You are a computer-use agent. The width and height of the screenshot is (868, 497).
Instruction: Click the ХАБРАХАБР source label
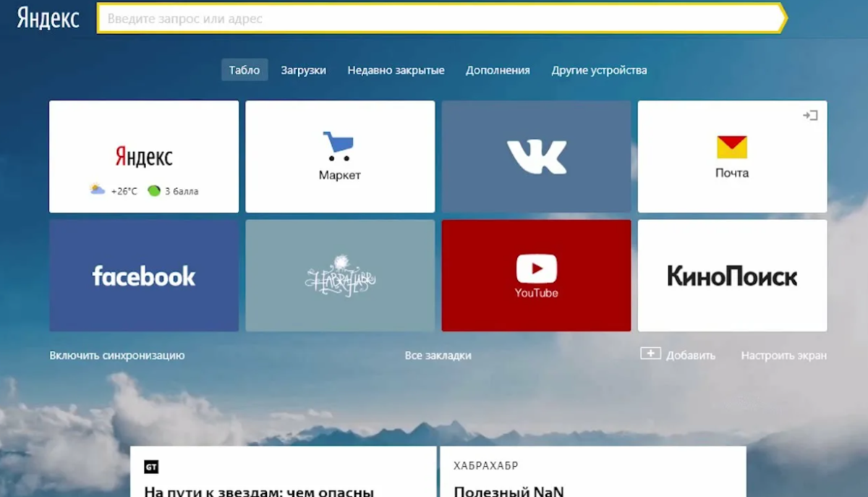click(486, 466)
